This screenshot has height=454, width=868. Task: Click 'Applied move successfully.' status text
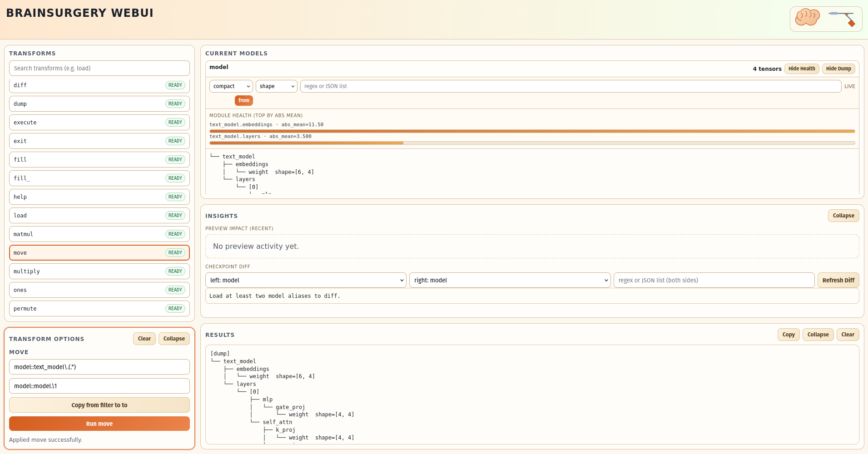[45, 440]
